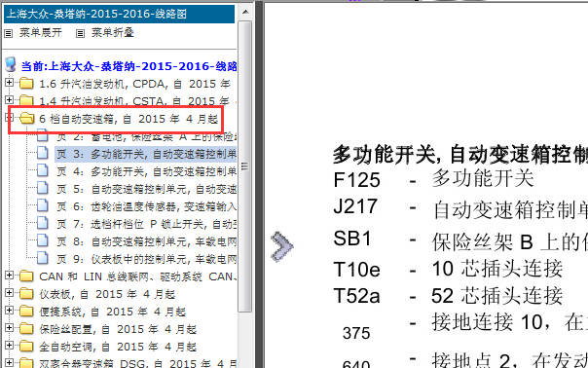Expand the 仪表板, 自 2015 年 folder
Image resolution: width=588 pixels, height=368 pixels.
[10, 293]
